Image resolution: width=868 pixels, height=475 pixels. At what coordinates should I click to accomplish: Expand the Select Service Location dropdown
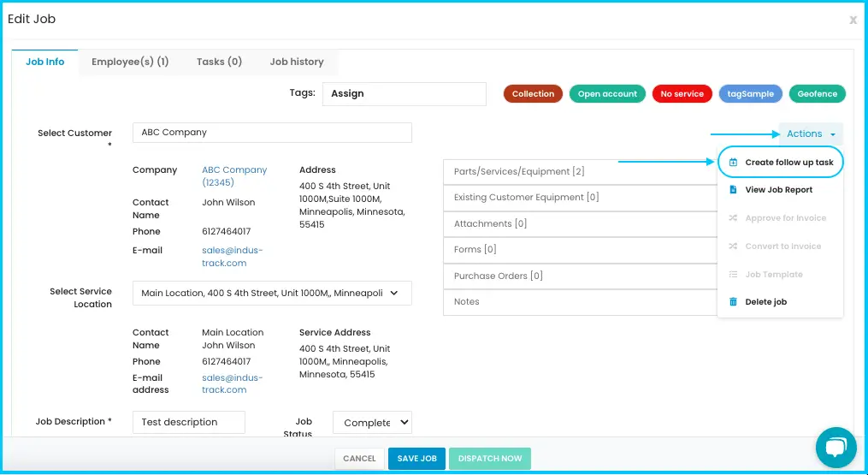pyautogui.click(x=272, y=294)
